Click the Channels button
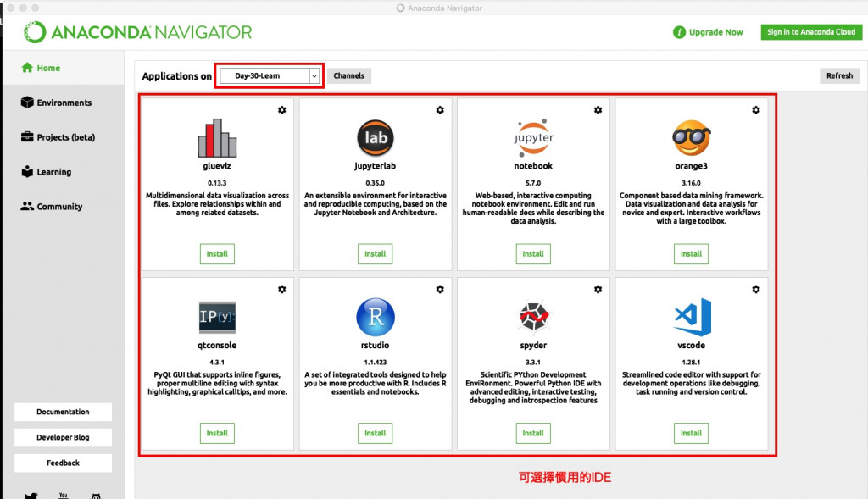 348,75
